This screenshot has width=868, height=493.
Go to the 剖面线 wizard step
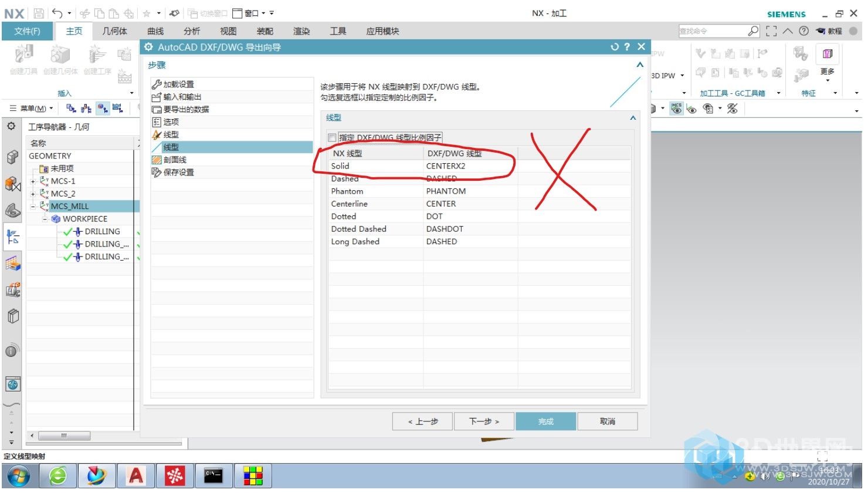click(x=232, y=160)
